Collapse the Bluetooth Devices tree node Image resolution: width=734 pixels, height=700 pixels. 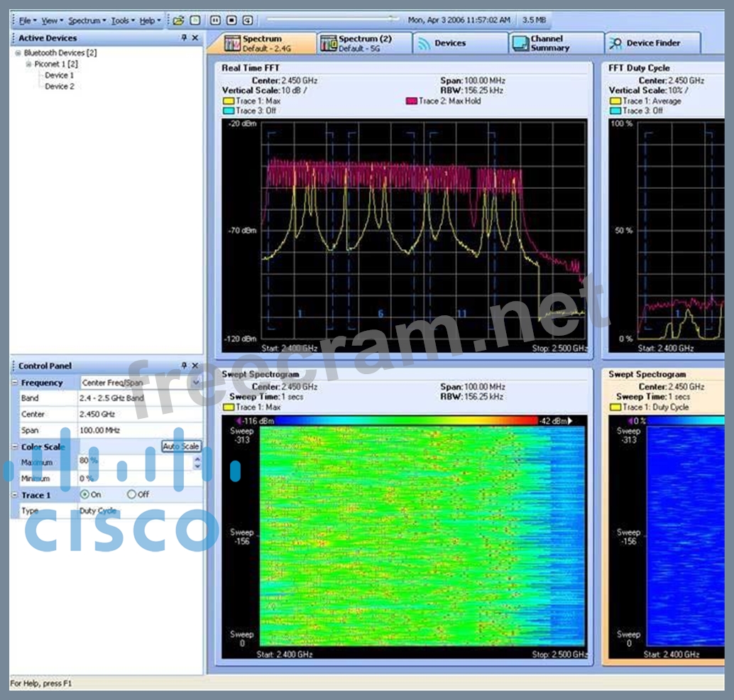coord(18,53)
